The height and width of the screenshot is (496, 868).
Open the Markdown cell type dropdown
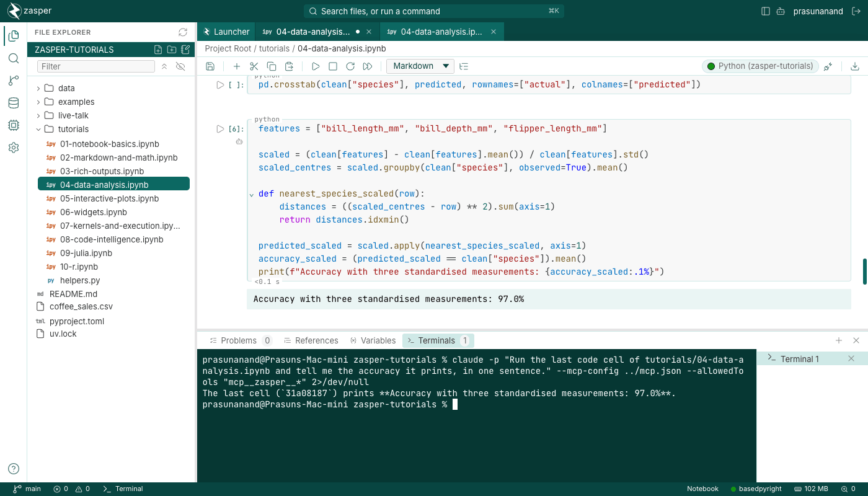[x=420, y=66]
